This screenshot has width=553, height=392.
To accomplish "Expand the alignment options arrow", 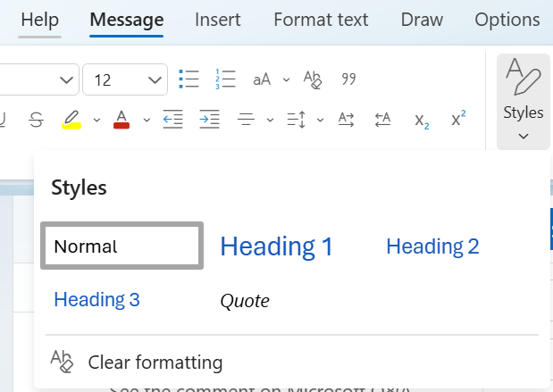I will tap(270, 121).
